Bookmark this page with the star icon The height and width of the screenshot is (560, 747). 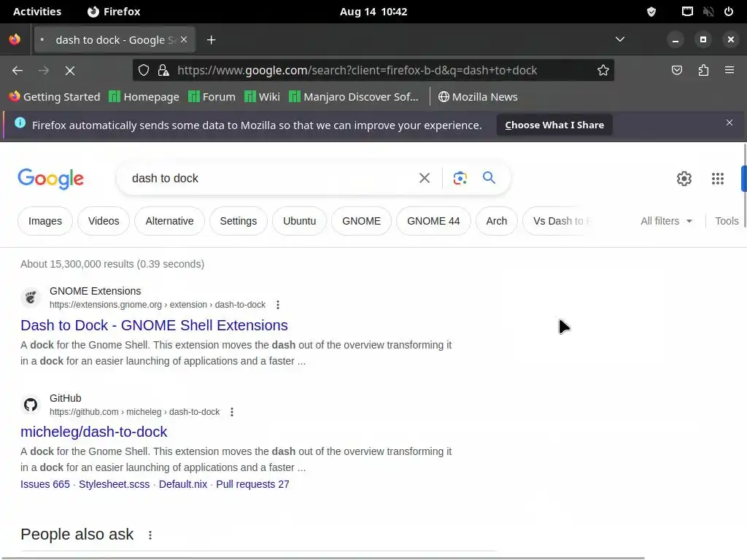coord(603,71)
